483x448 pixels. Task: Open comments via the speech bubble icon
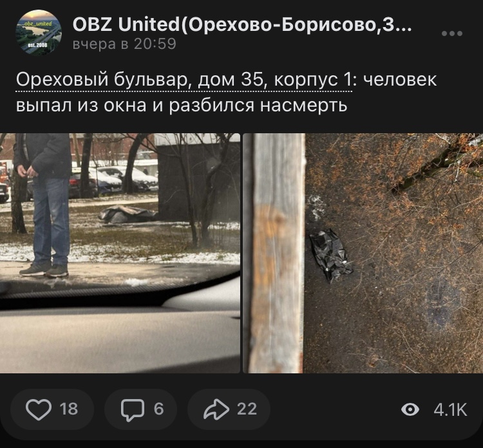click(x=133, y=410)
